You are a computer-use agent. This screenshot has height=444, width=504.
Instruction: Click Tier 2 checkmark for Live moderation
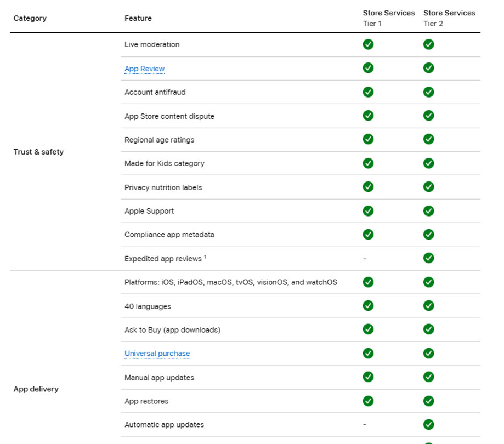(x=428, y=44)
